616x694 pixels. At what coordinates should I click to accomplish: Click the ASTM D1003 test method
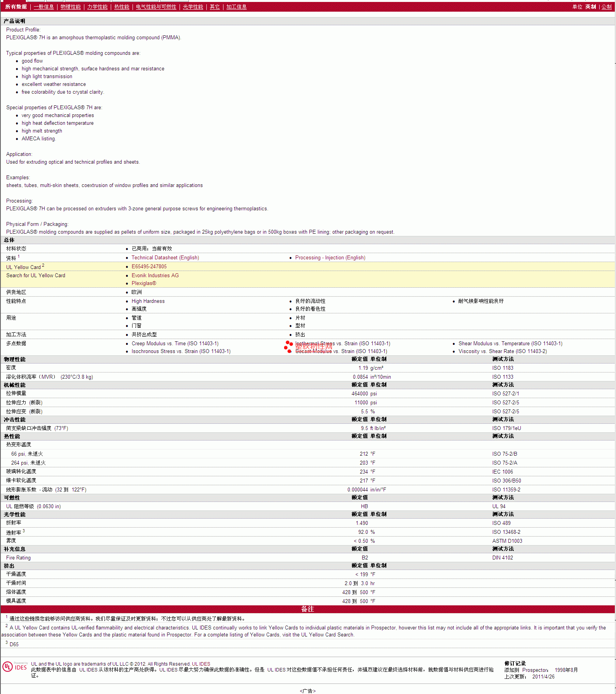click(x=507, y=541)
